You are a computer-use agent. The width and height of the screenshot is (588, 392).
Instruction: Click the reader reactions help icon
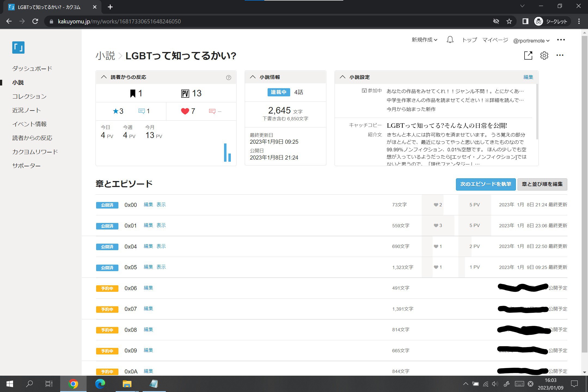point(229,78)
